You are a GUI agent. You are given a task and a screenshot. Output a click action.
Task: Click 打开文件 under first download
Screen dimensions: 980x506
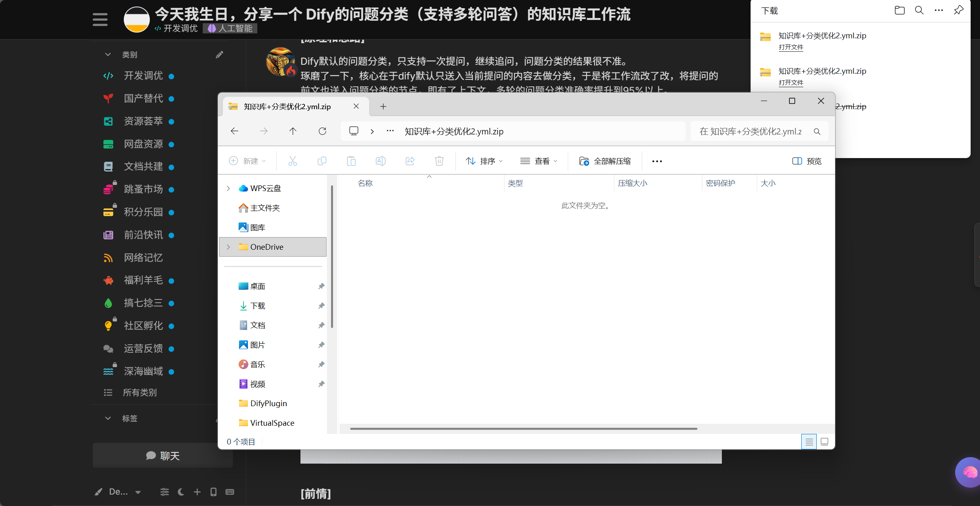791,47
